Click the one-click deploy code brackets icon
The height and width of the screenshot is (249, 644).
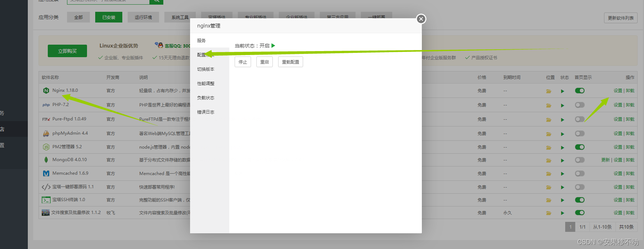point(46,187)
